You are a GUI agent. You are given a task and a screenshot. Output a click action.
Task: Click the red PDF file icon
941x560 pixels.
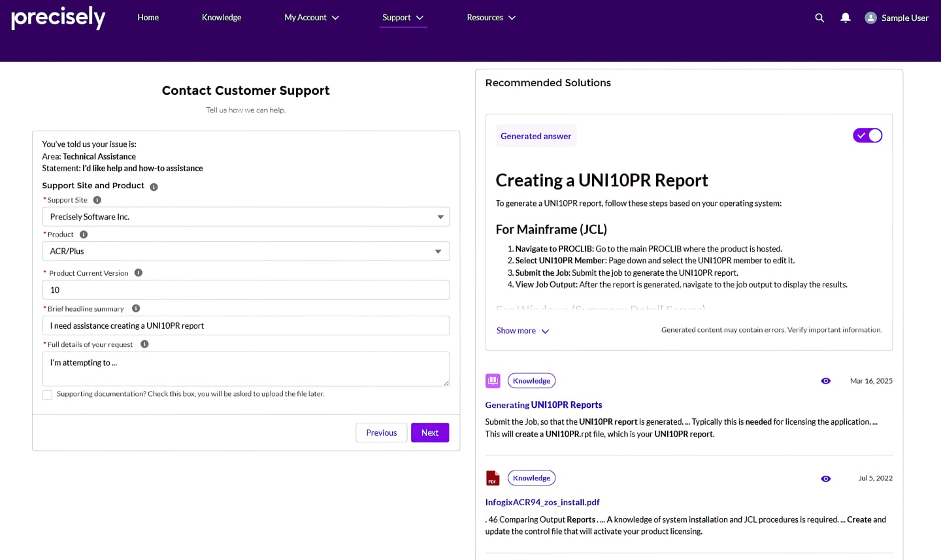[x=493, y=478]
